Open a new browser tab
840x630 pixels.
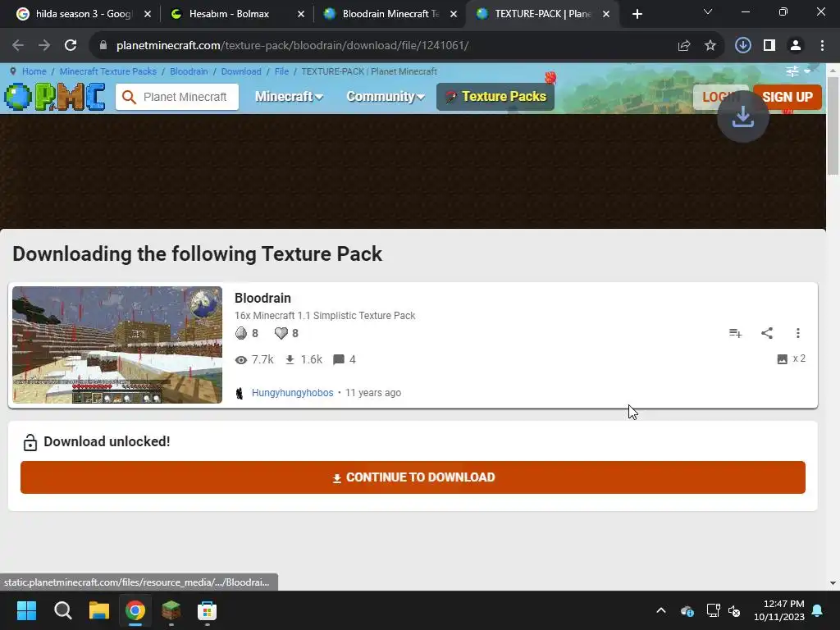pos(637,14)
